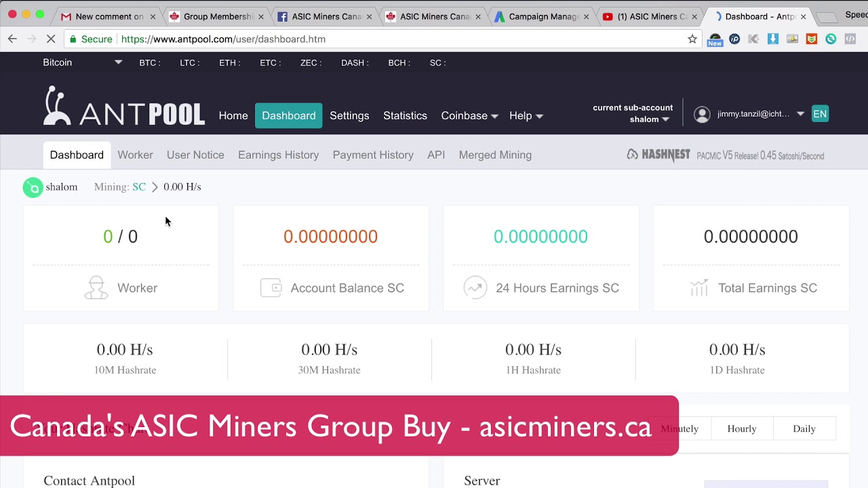
Task: Switch language with the EN button
Action: (x=820, y=114)
